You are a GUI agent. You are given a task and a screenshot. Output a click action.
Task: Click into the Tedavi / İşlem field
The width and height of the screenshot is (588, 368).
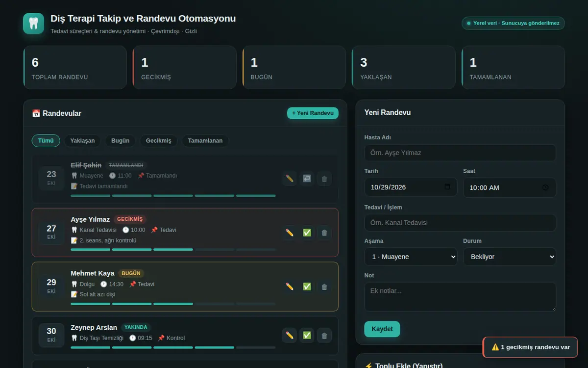(460, 223)
